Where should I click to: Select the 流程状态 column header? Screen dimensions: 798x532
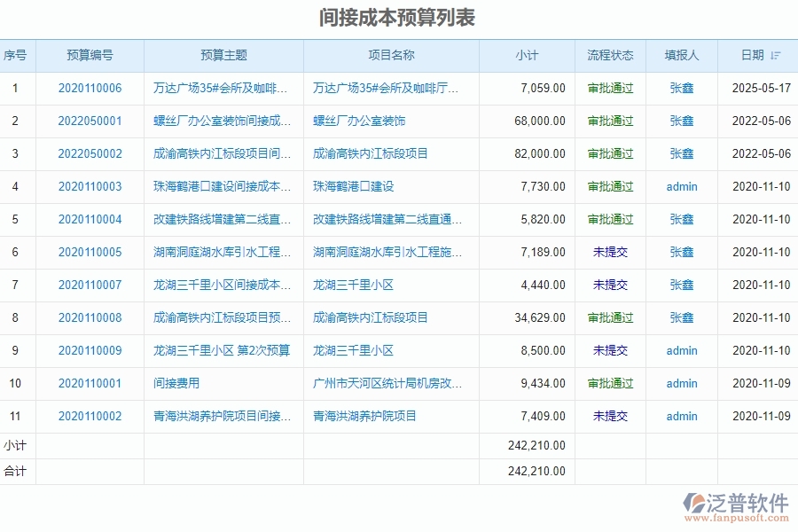(610, 55)
